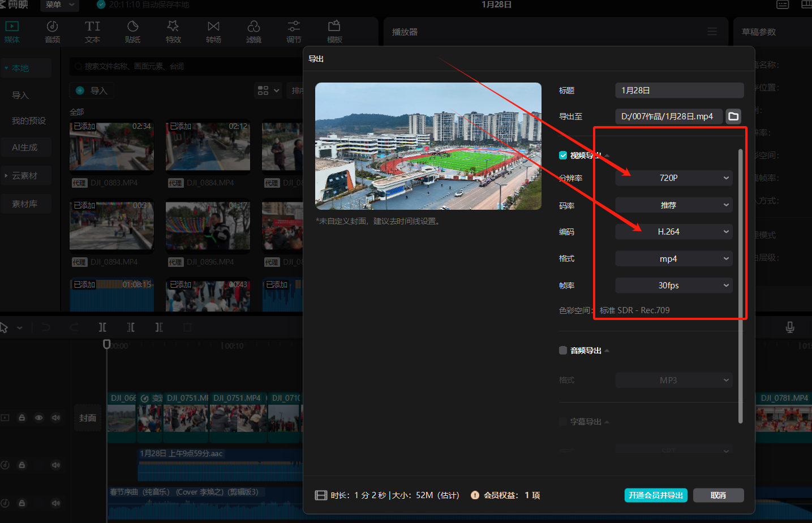Click the 调节 adjustment icon

pyautogui.click(x=294, y=27)
